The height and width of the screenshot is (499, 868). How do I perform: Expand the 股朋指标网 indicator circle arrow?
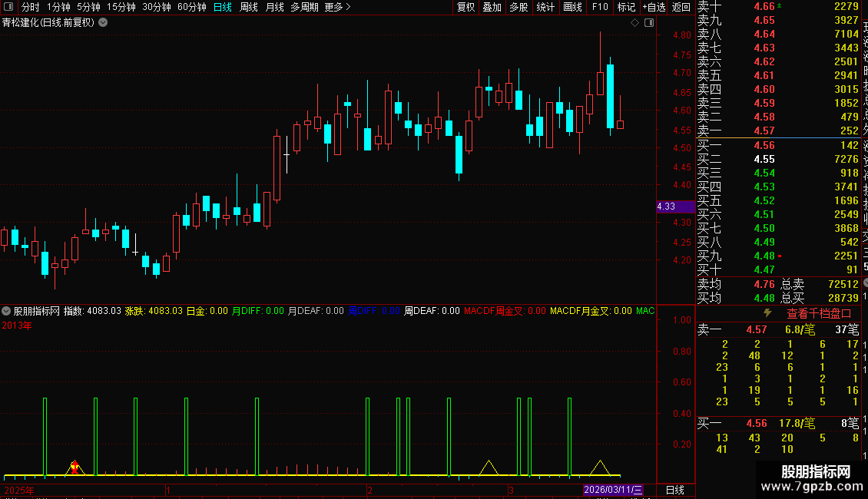point(6,311)
